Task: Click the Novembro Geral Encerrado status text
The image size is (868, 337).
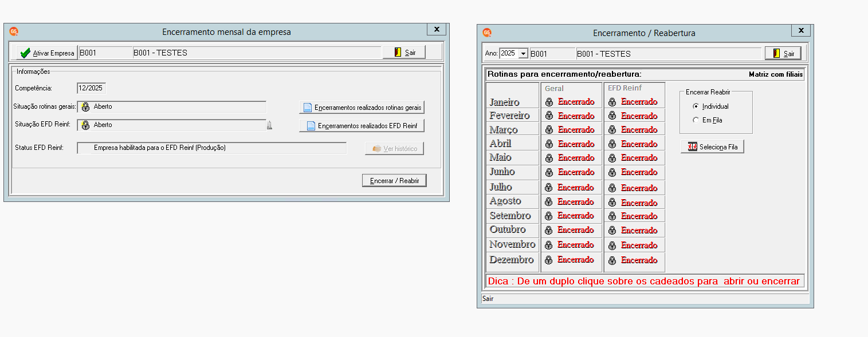Action: tap(576, 245)
